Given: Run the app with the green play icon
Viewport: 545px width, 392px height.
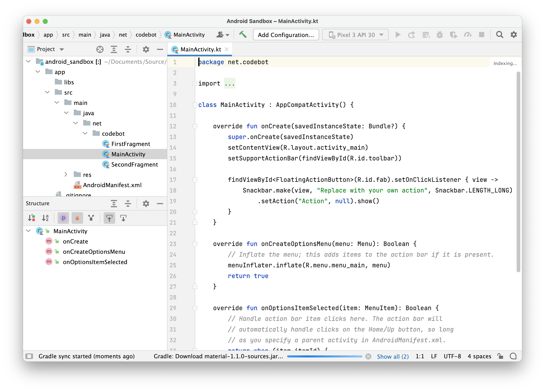Looking at the screenshot, I should click(398, 35).
